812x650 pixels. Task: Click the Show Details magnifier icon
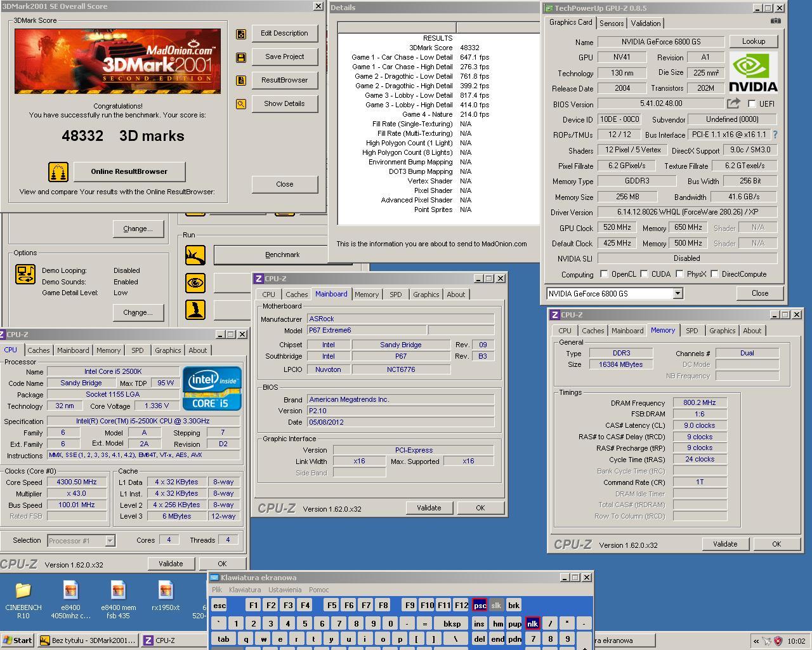click(241, 104)
